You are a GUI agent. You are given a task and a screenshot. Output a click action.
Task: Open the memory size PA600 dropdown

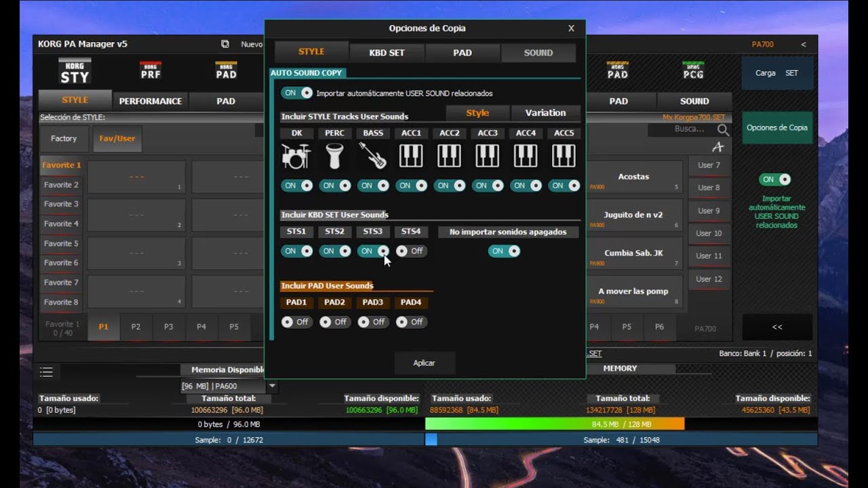[x=228, y=386]
